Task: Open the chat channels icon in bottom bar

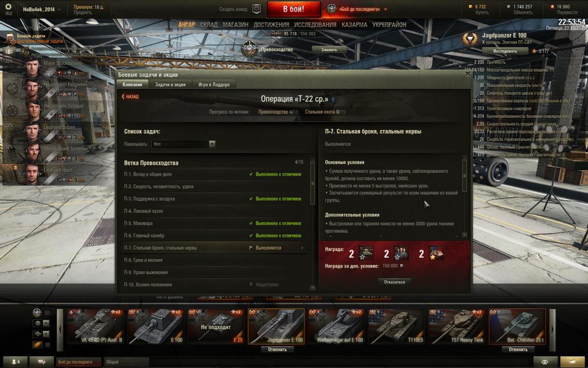Action: coord(42,362)
